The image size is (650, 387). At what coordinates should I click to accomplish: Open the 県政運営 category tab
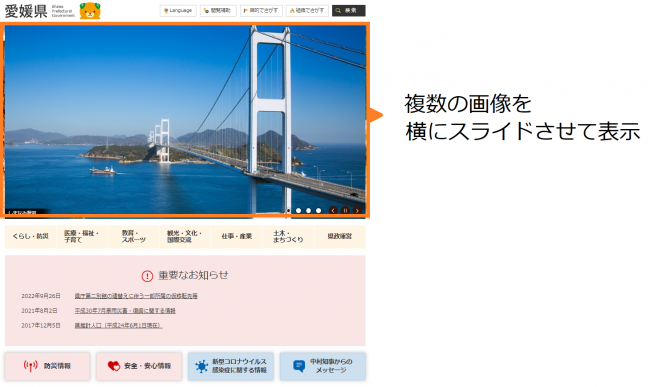point(340,237)
